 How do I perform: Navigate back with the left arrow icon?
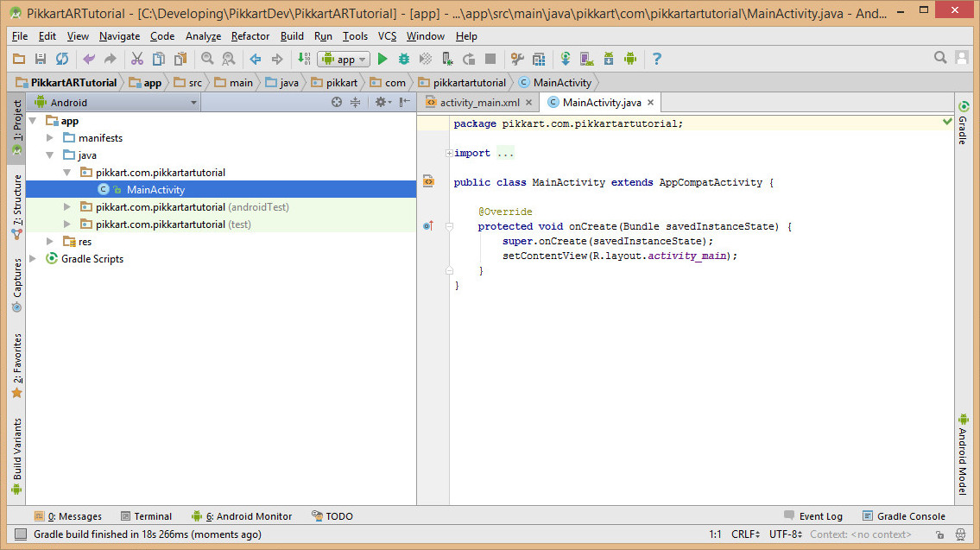[255, 59]
